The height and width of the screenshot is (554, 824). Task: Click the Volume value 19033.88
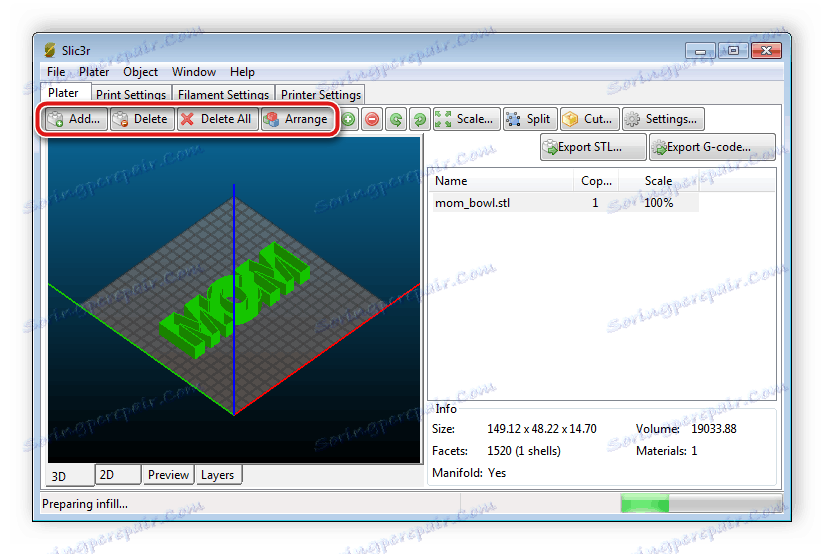point(714,429)
